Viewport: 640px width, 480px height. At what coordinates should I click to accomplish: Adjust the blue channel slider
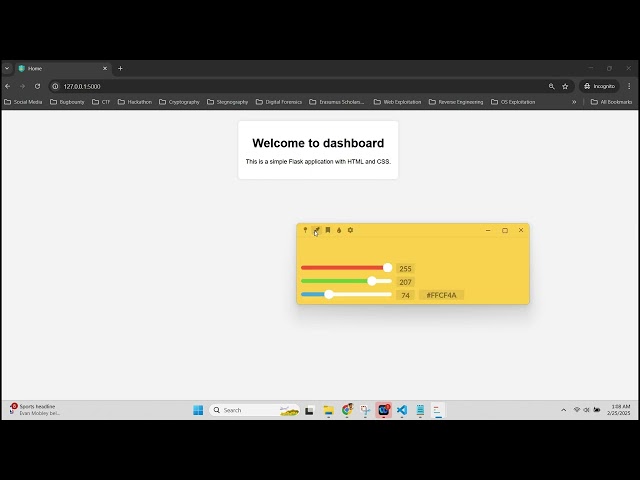pyautogui.click(x=347, y=294)
